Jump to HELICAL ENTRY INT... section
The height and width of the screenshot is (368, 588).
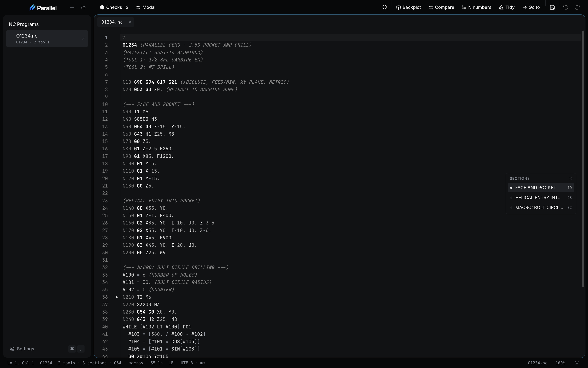pos(541,198)
